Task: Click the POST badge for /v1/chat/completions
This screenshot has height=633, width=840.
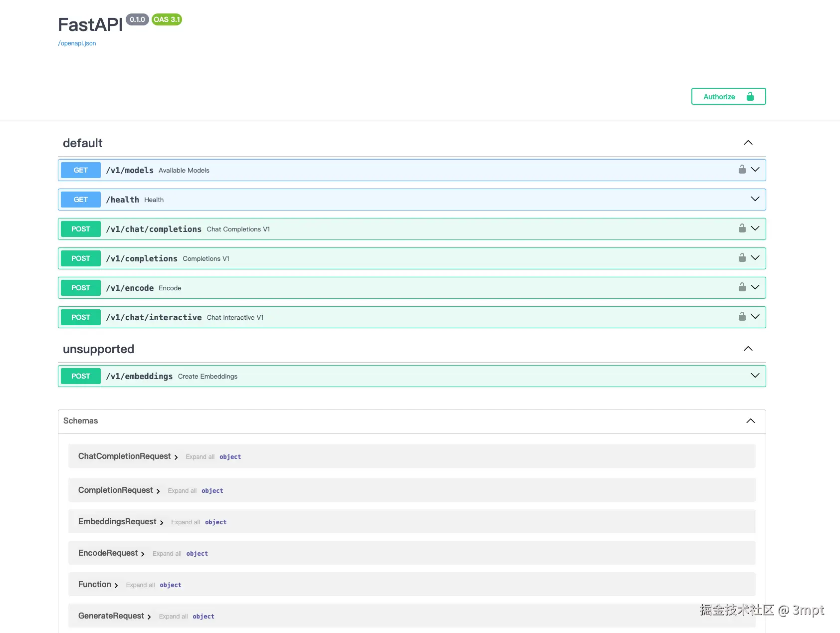Action: tap(81, 229)
